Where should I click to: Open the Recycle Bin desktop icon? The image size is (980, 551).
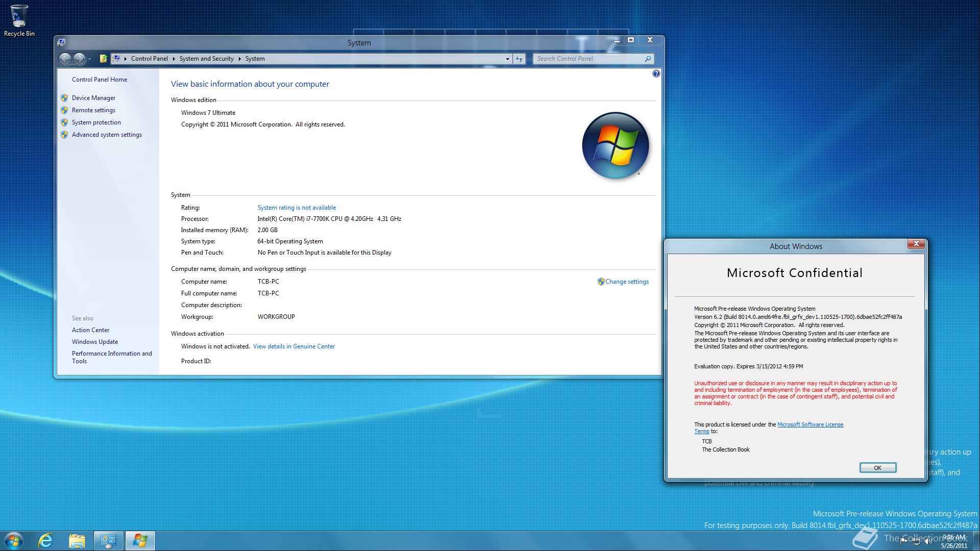(x=19, y=20)
